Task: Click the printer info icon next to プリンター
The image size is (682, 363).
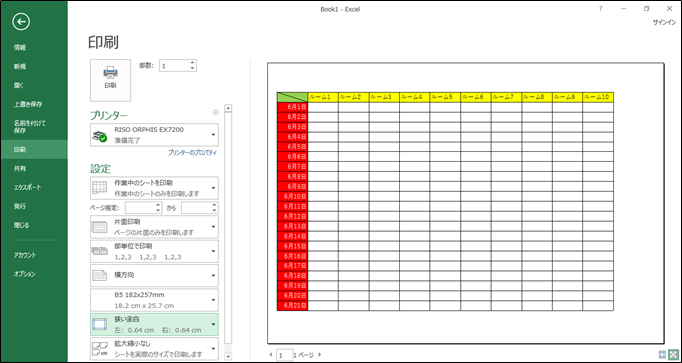Action: (x=216, y=112)
